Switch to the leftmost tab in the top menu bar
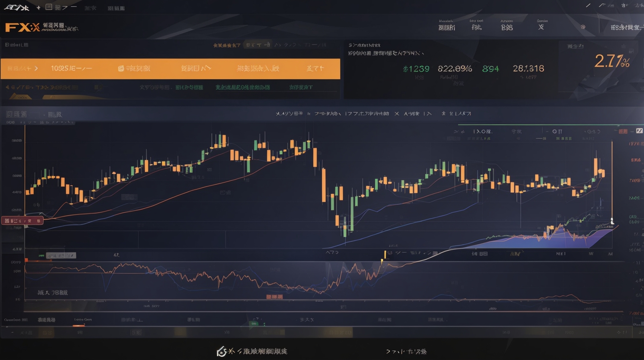 pos(17,7)
